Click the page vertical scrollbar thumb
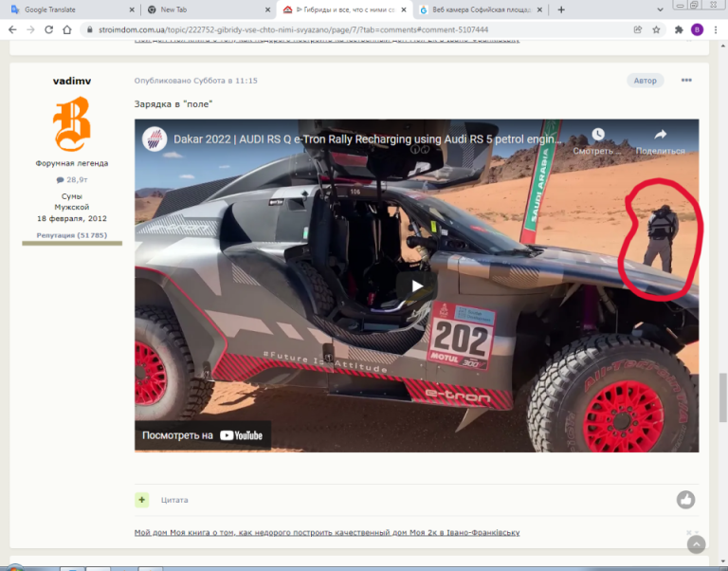728x571 pixels. click(723, 397)
